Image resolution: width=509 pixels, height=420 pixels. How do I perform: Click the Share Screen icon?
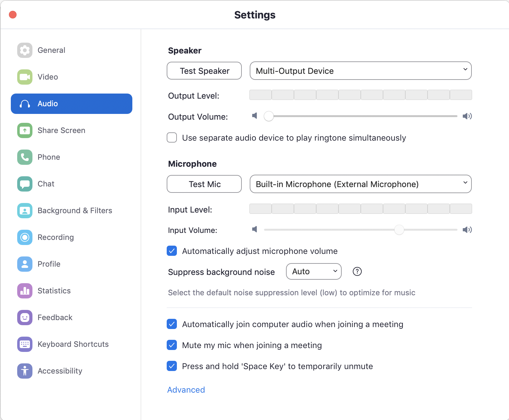click(x=25, y=130)
